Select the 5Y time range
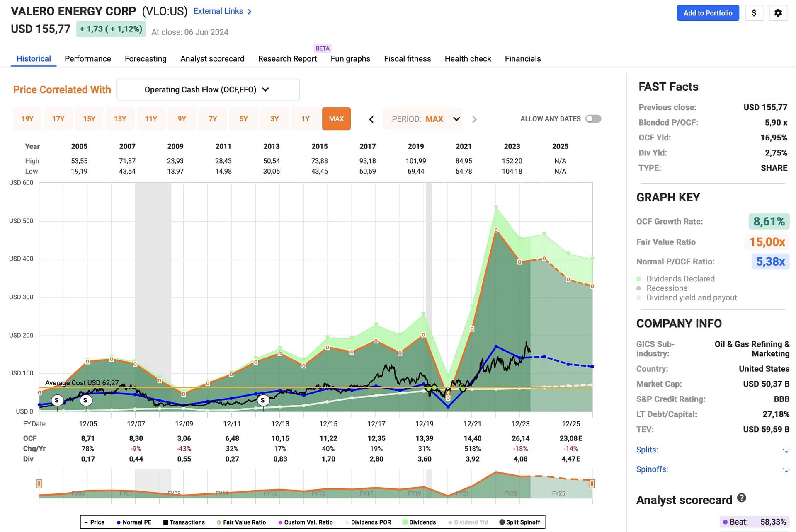This screenshot has height=532, width=796. pos(244,119)
